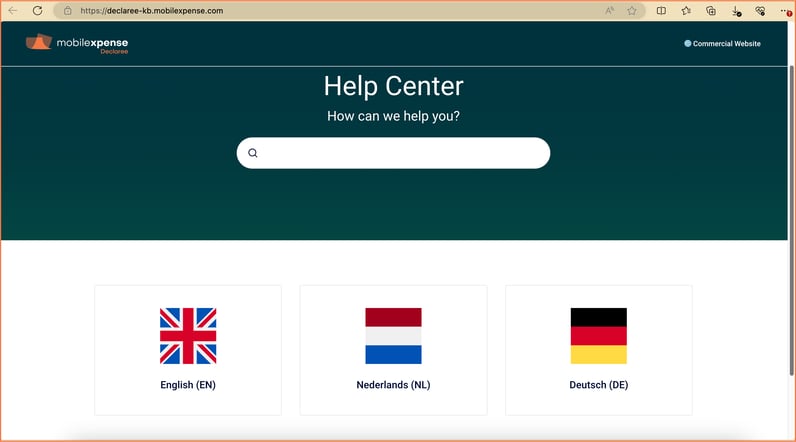Open the Favorites list icon
Viewport: 796px width, 442px height.
click(x=686, y=11)
